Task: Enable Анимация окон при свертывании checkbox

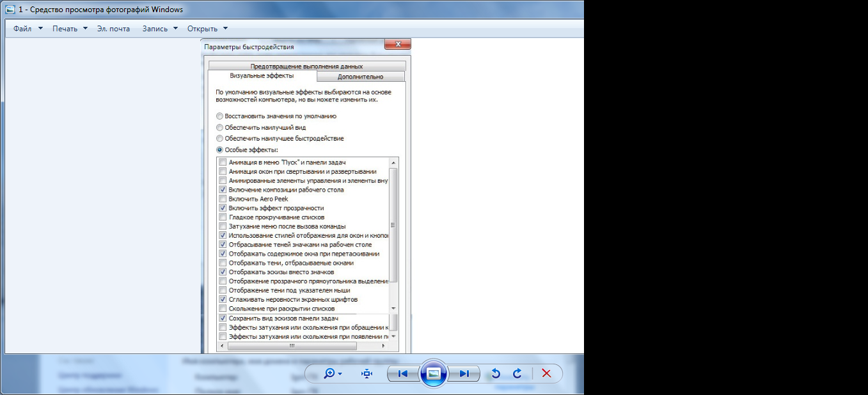Action: coord(223,171)
